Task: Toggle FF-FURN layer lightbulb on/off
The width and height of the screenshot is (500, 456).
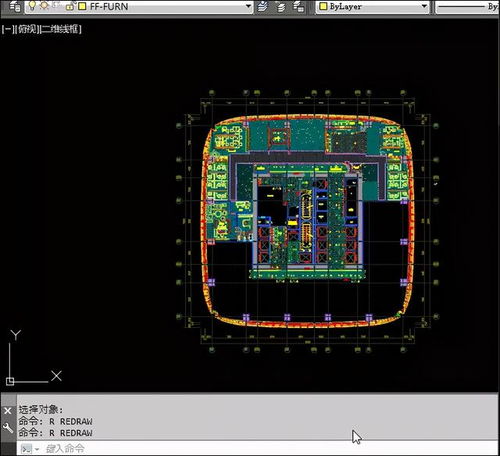Action: coord(32,5)
